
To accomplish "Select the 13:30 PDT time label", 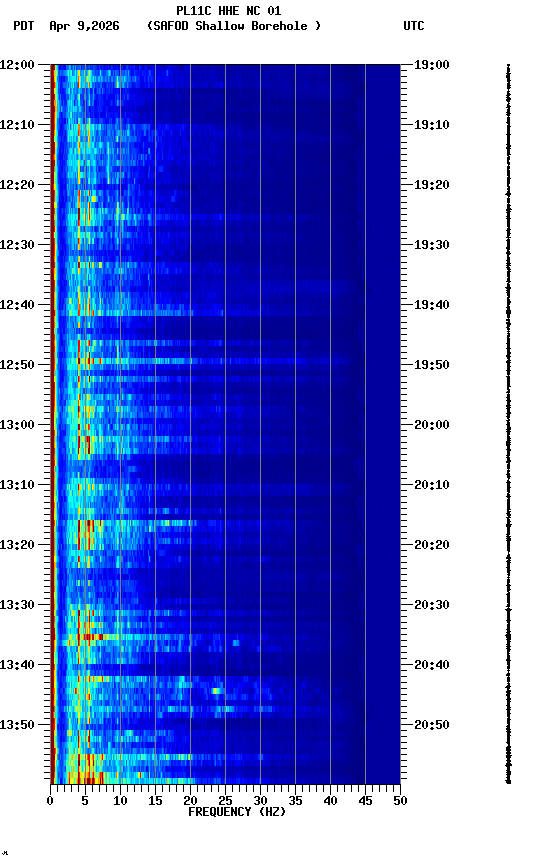I will [x=17, y=606].
